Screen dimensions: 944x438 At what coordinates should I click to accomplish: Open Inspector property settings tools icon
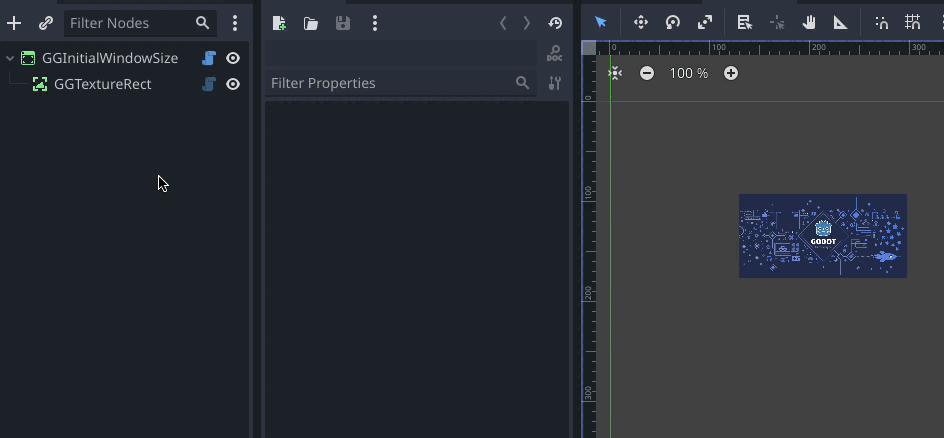click(x=554, y=83)
